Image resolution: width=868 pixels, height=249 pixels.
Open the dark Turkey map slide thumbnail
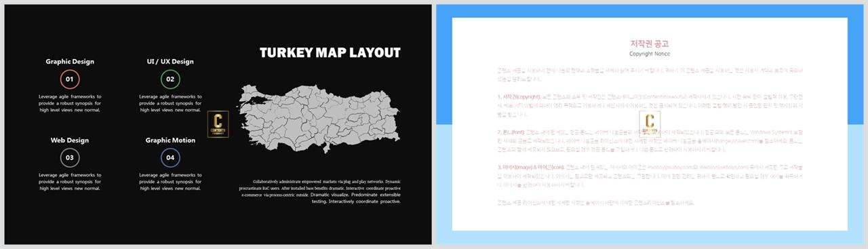pyautogui.click(x=218, y=124)
